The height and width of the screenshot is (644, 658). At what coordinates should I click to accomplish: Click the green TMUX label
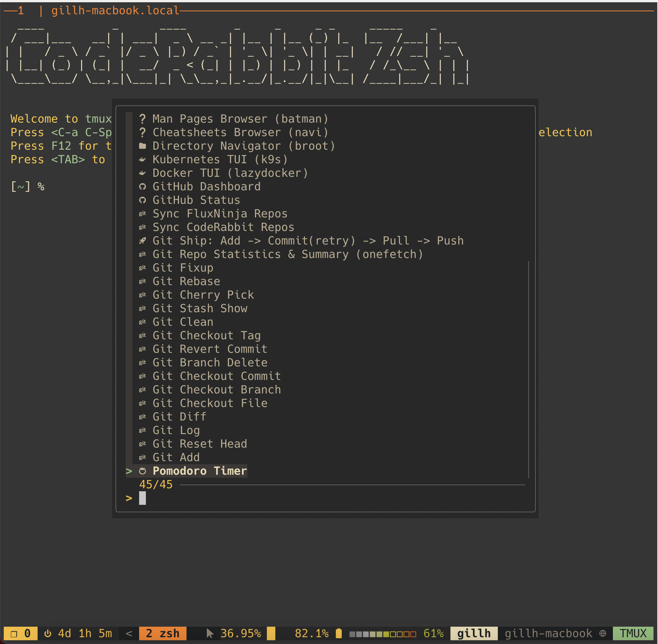[x=633, y=633]
